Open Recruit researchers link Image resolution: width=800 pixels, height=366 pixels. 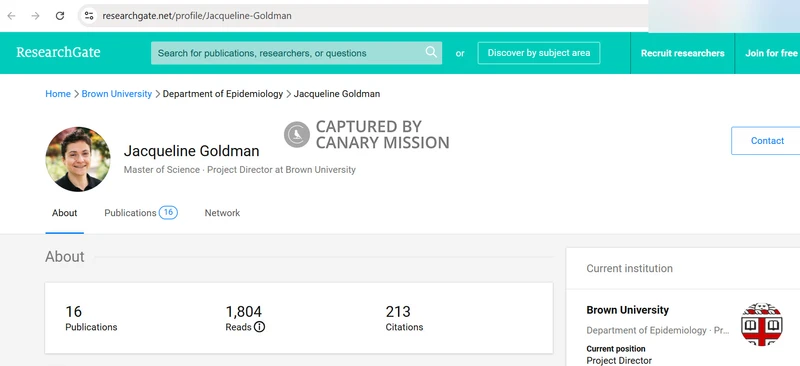coord(683,53)
